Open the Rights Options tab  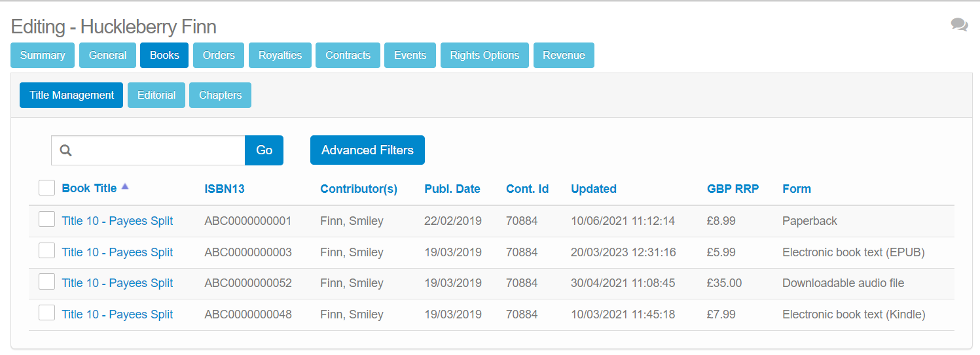484,56
